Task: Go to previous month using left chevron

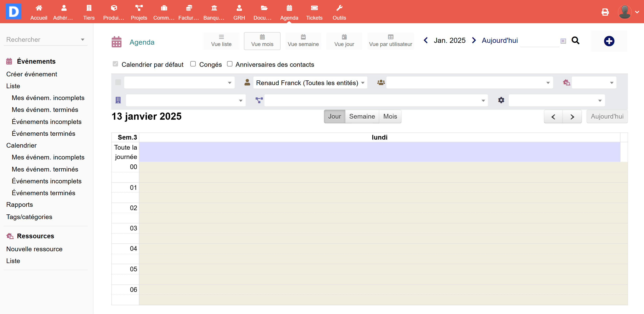Action: point(426,40)
